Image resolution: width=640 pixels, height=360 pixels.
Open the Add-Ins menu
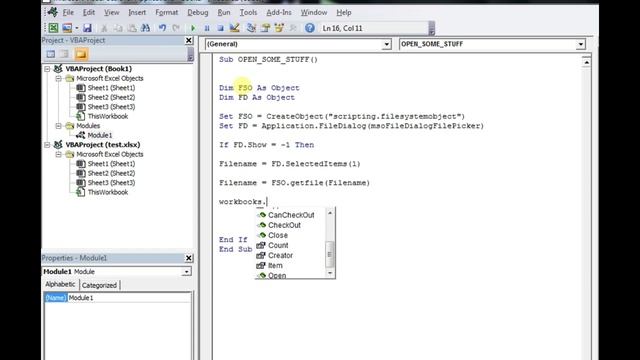click(279, 13)
